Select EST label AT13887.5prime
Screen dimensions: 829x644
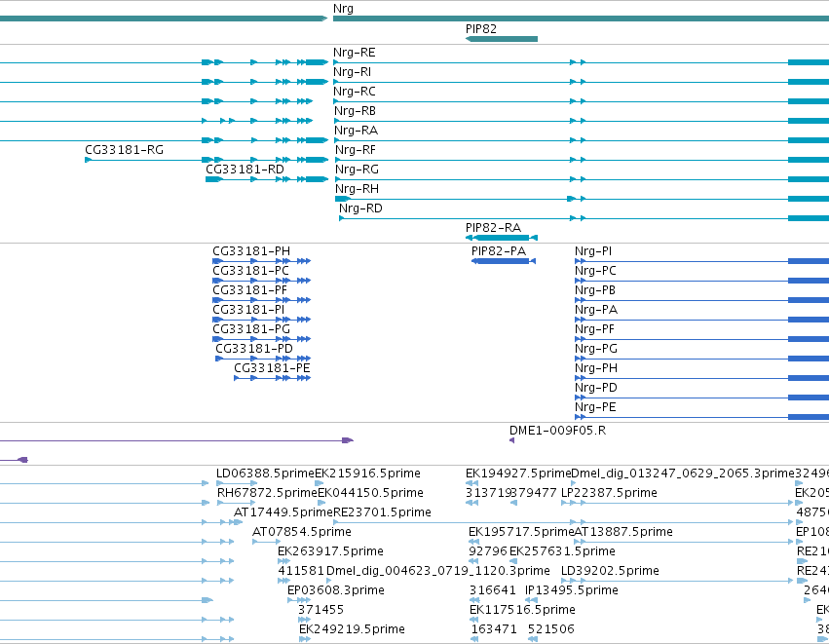point(623,532)
